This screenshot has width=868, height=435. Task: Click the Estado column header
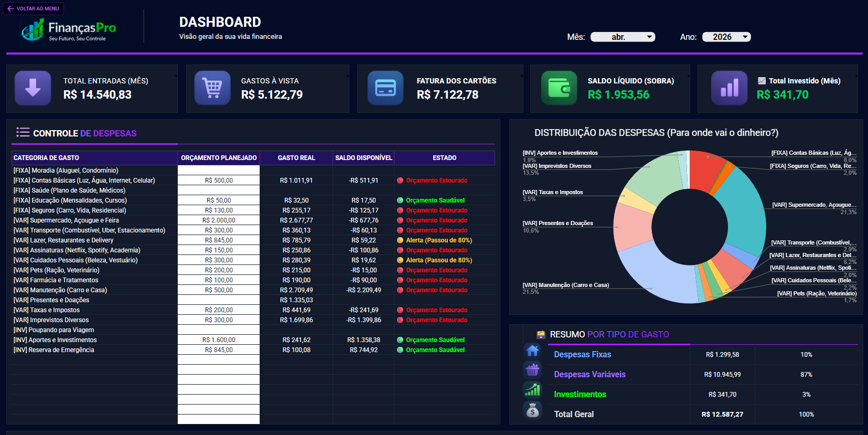click(445, 158)
